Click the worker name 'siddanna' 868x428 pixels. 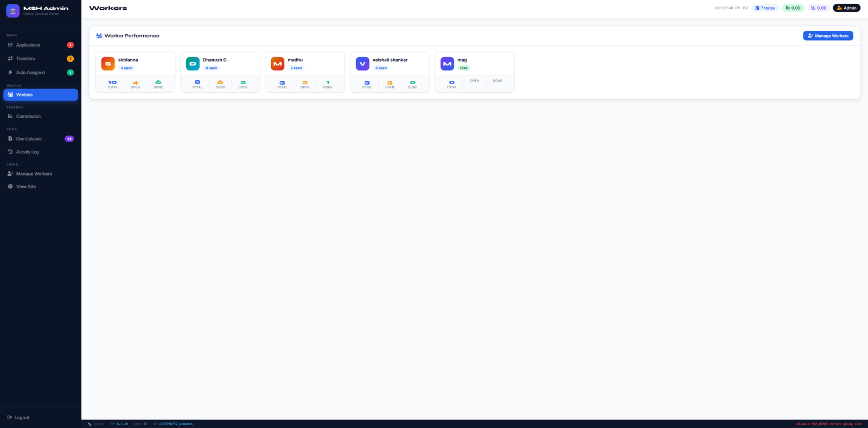tap(128, 60)
